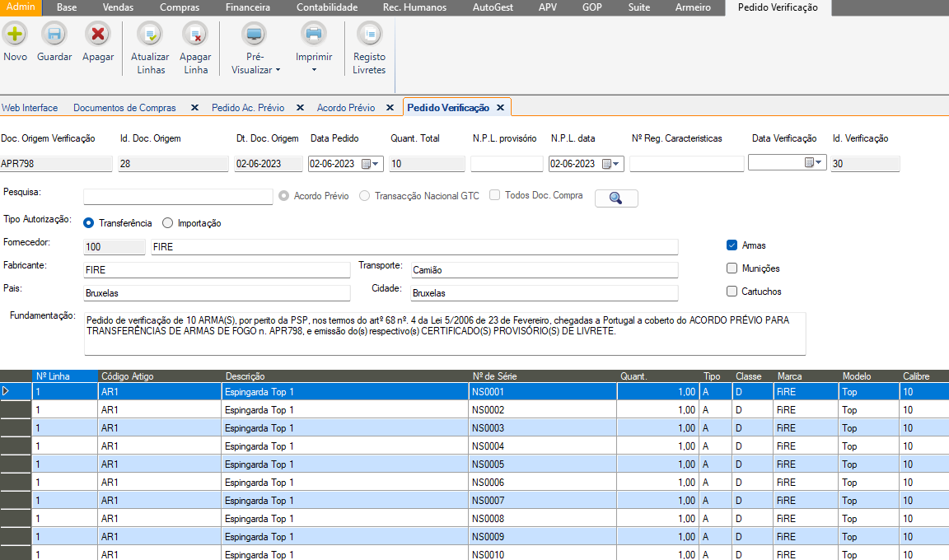
Task: Close the Documentos de Compras tab
Action: click(194, 108)
